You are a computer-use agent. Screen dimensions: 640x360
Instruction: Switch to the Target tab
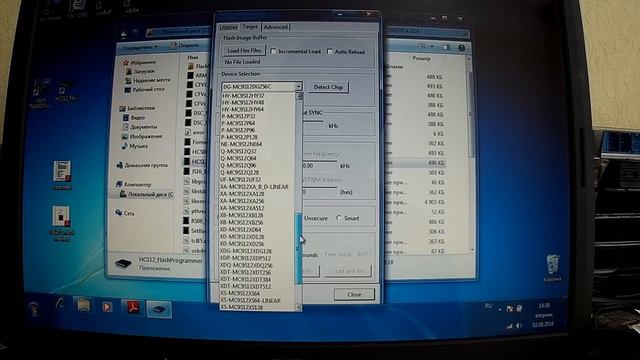point(250,27)
